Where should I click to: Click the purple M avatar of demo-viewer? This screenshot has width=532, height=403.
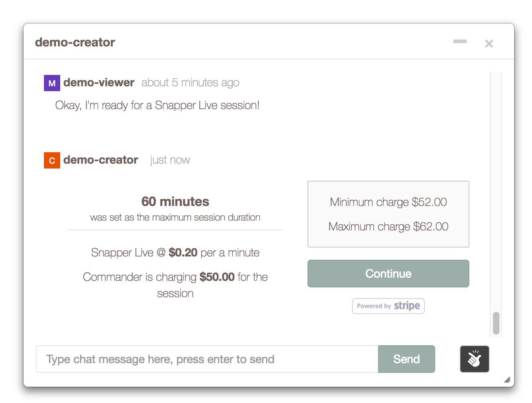pyautogui.click(x=52, y=83)
